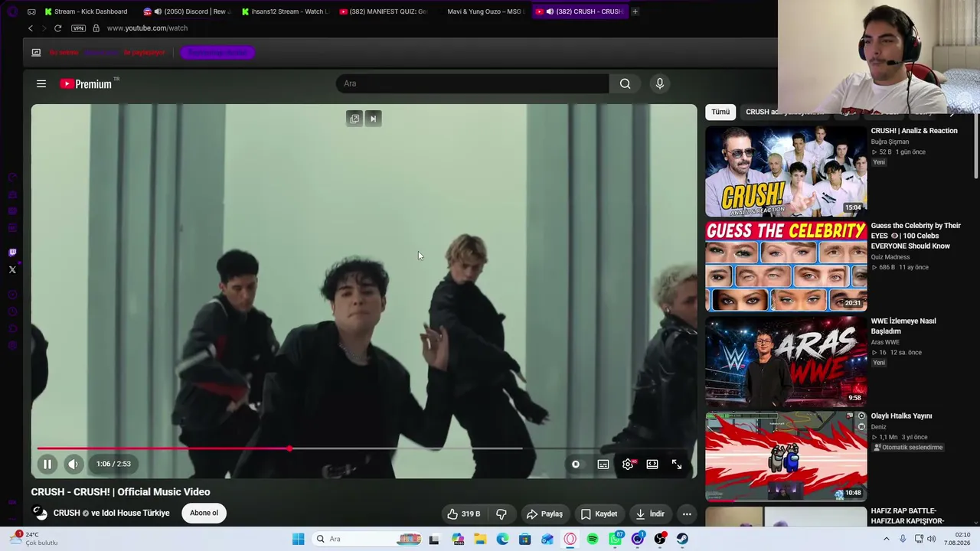Screen dimensions: 980x551
Task: Click the taskbar search box
Action: [368, 539]
